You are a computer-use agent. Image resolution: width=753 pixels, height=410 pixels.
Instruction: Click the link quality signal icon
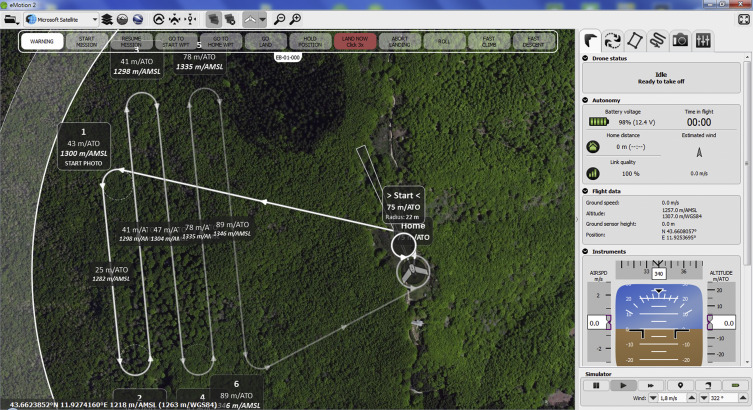coord(592,173)
